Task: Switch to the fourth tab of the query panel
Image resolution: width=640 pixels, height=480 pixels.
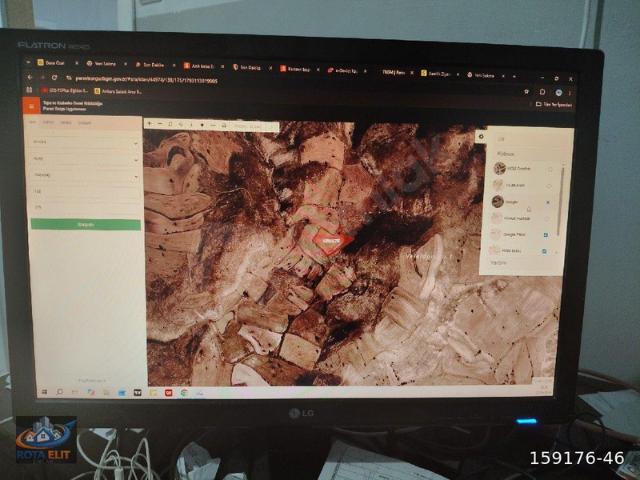Action: click(84, 122)
